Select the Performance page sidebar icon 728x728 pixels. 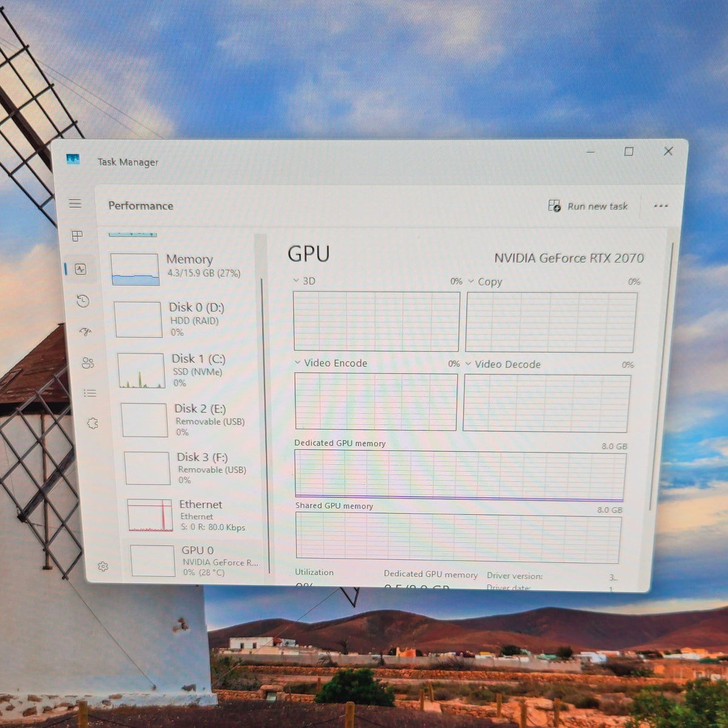[x=81, y=269]
